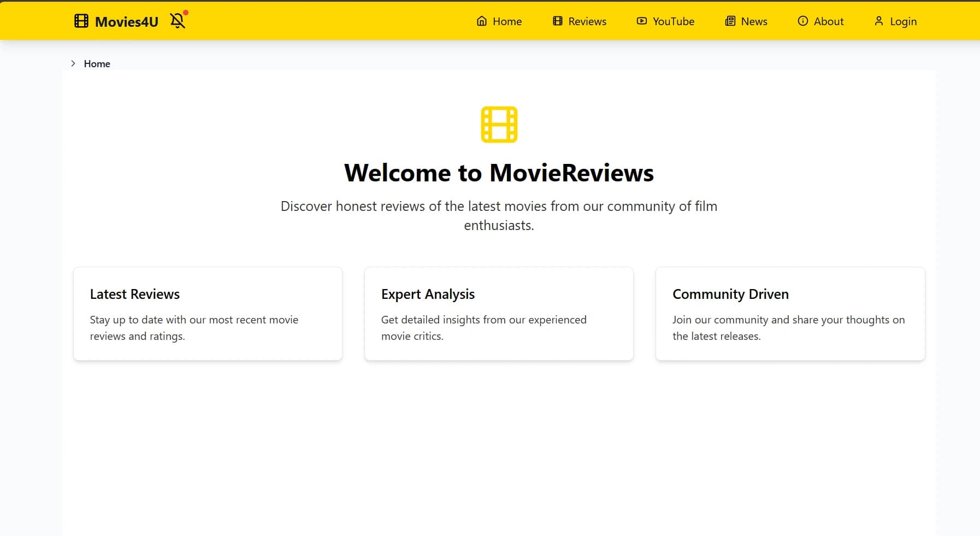Click the user icon next to Login
Screen dimensions: 980x536
pos(879,21)
